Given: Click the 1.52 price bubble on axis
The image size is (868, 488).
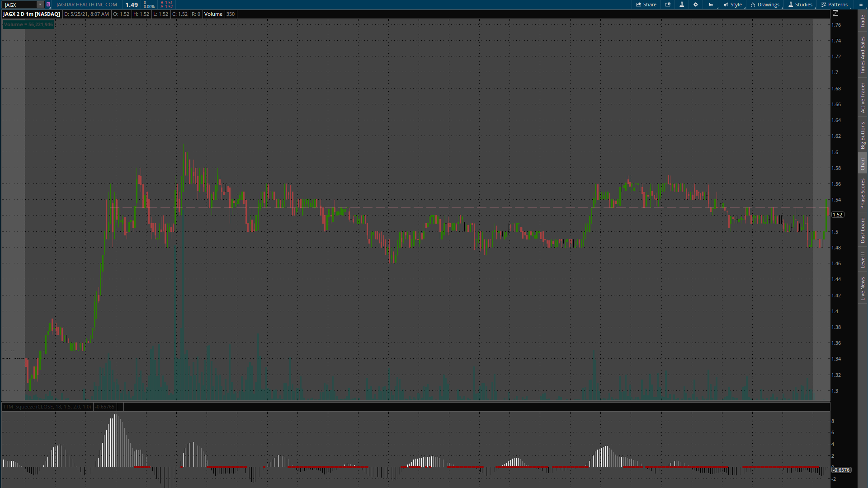Looking at the screenshot, I should click(x=838, y=215).
